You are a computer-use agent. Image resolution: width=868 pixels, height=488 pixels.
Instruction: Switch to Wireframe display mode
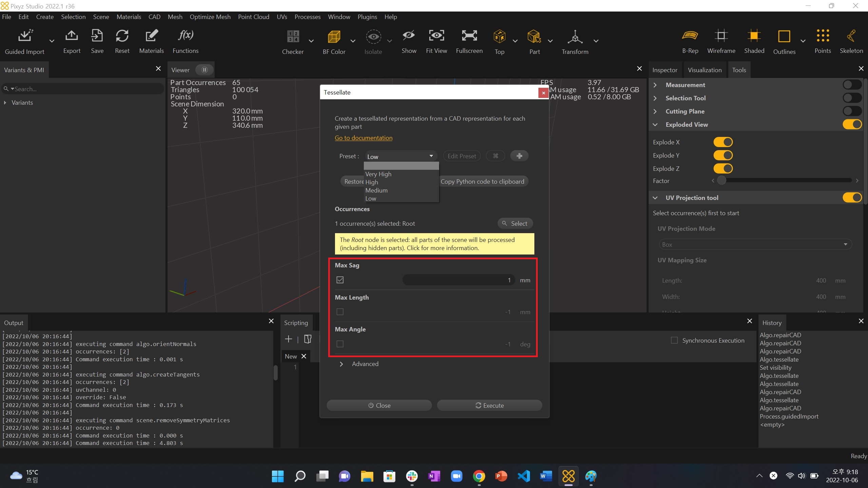pyautogui.click(x=721, y=36)
